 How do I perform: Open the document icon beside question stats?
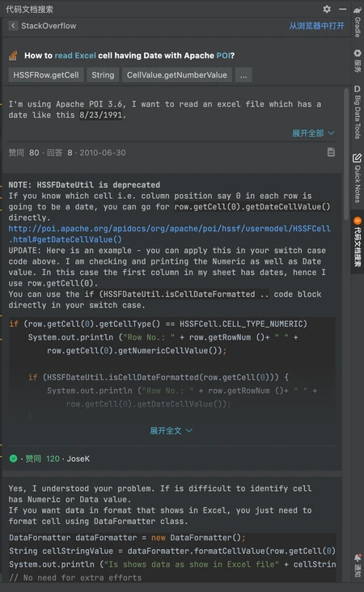pos(331,152)
